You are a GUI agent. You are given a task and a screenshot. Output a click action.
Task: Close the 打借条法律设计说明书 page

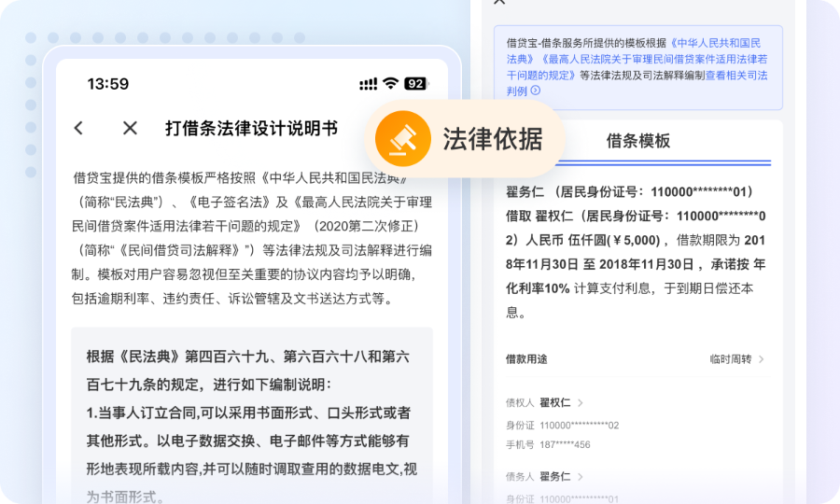pos(130,128)
